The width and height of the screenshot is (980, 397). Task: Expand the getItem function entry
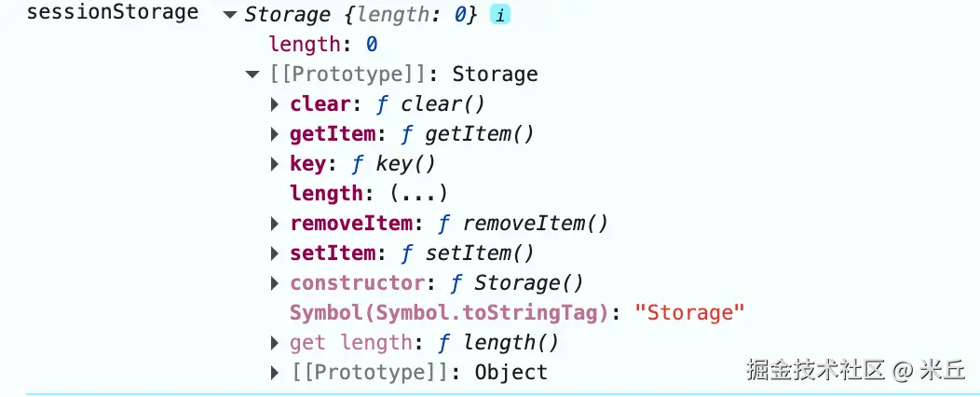[x=275, y=134]
